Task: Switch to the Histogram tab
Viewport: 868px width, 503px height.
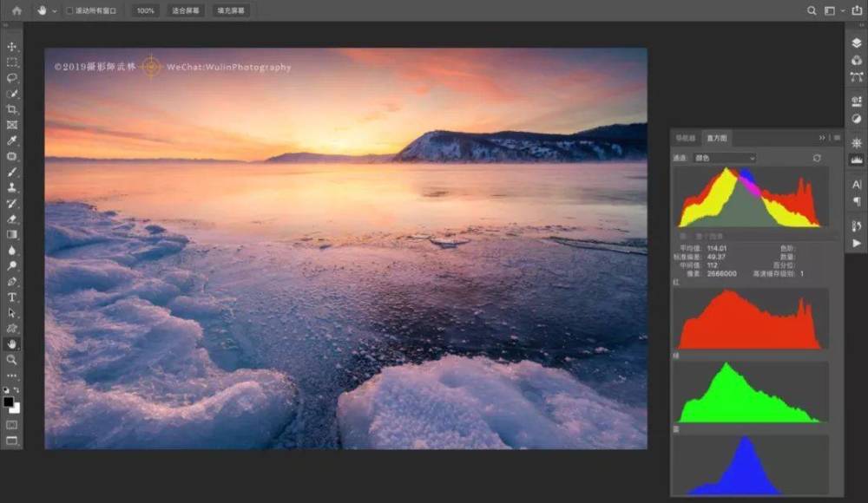Action: (717, 138)
